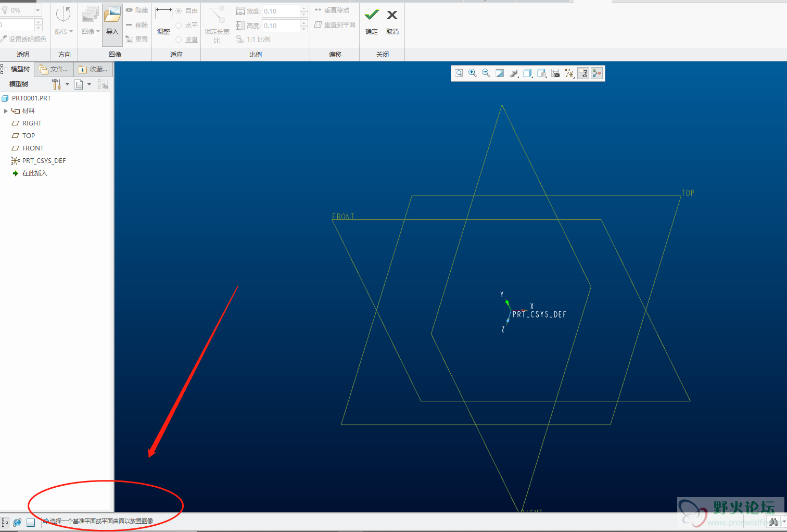The height and width of the screenshot is (532, 787).
Task: Open the saved orientations cube icon
Action: click(528, 73)
